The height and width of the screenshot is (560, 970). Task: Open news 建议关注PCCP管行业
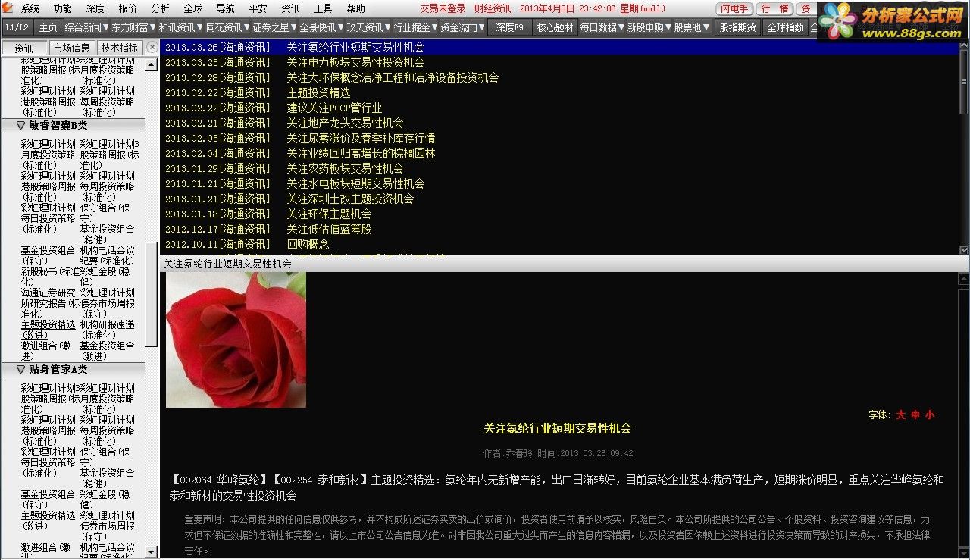pos(334,108)
